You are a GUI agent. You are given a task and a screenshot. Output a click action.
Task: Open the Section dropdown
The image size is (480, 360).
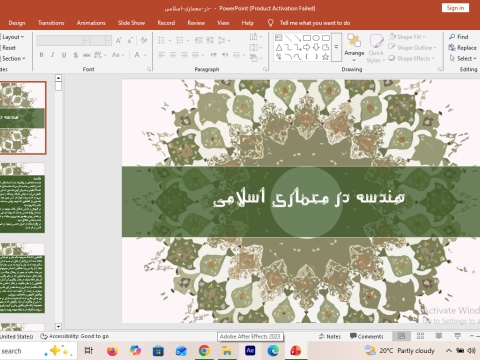tap(13, 59)
